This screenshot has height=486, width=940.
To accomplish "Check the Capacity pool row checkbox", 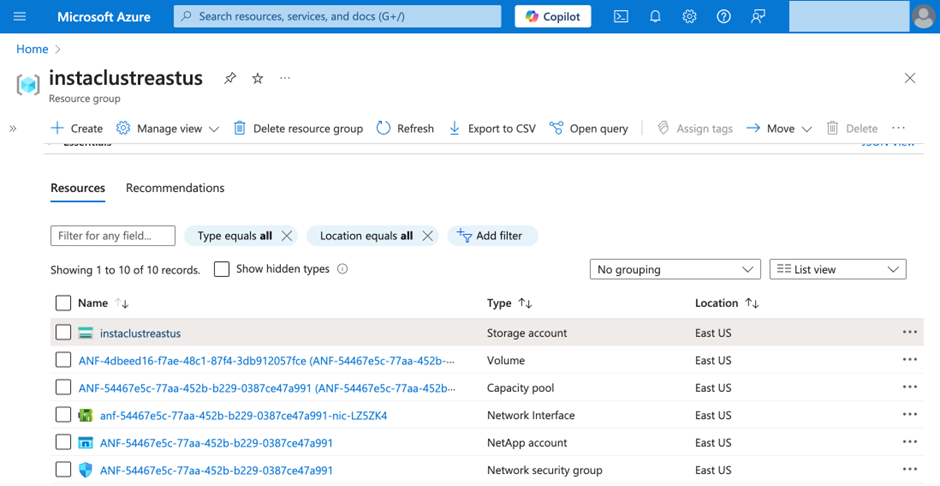I will [63, 387].
